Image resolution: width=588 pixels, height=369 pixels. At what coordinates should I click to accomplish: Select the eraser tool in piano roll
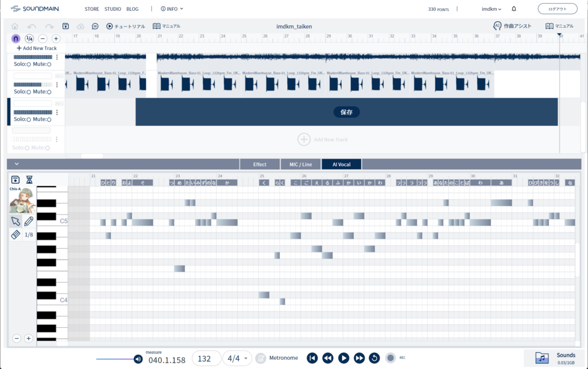pyautogui.click(x=16, y=235)
